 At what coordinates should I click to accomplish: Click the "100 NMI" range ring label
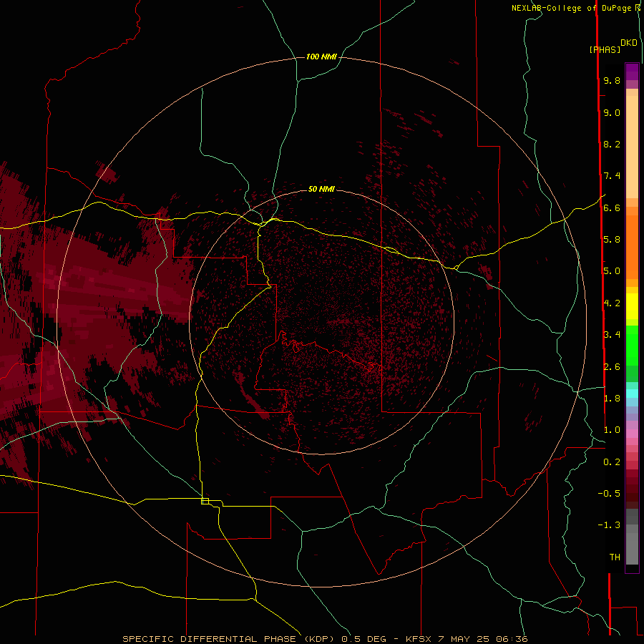pos(321,57)
